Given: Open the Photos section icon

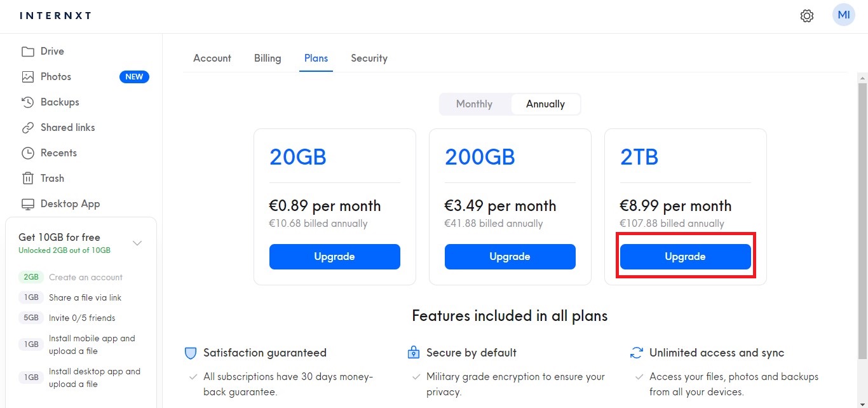Looking at the screenshot, I should click(27, 77).
